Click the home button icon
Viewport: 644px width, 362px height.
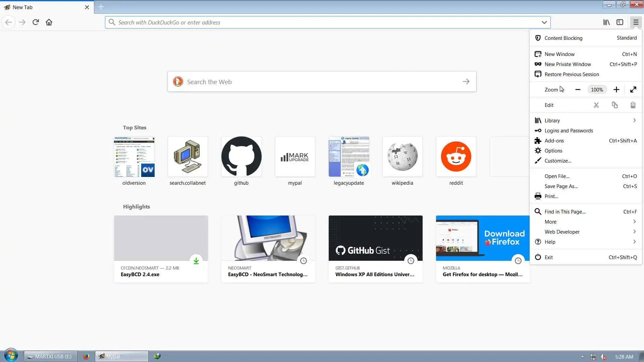point(49,22)
